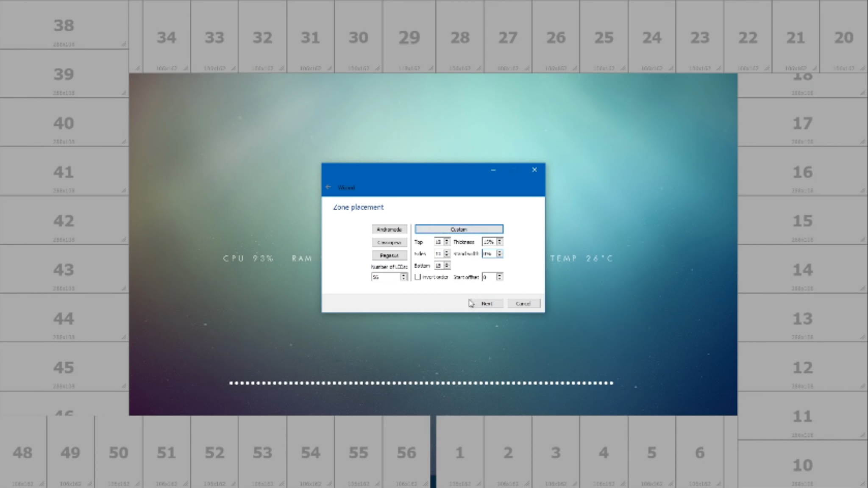Click the Bottom LED count spinner arrows
This screenshot has width=868, height=488.
coord(447,266)
